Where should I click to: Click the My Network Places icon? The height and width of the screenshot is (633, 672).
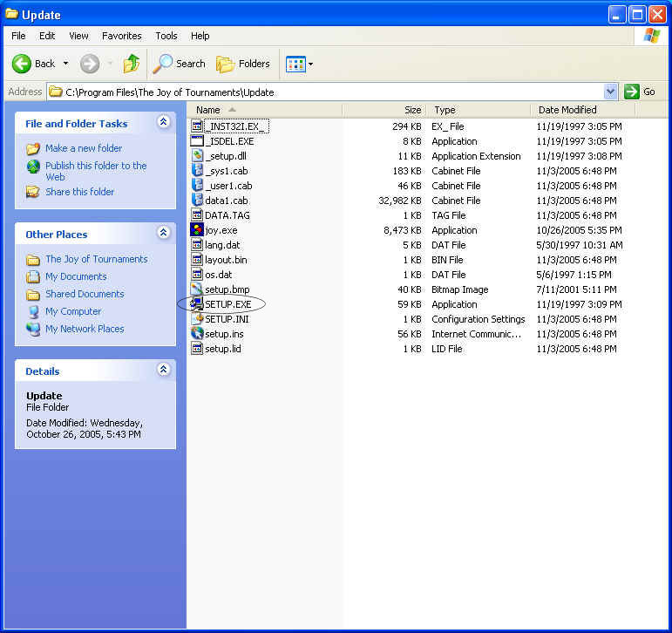[x=33, y=329]
